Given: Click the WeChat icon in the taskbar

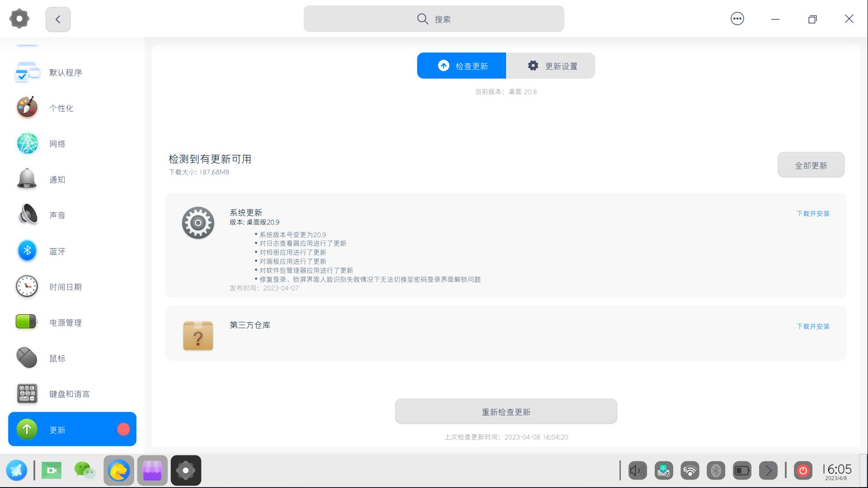Looking at the screenshot, I should point(85,470).
